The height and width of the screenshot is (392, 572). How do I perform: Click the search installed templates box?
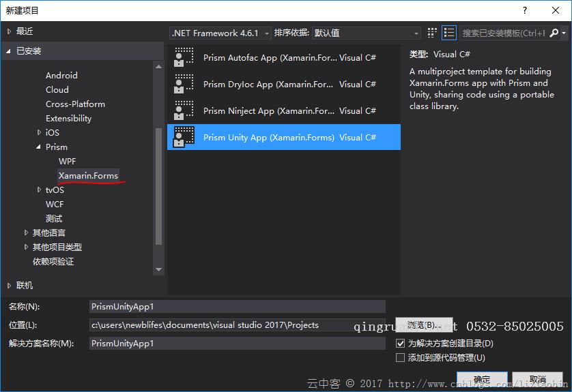tap(504, 33)
